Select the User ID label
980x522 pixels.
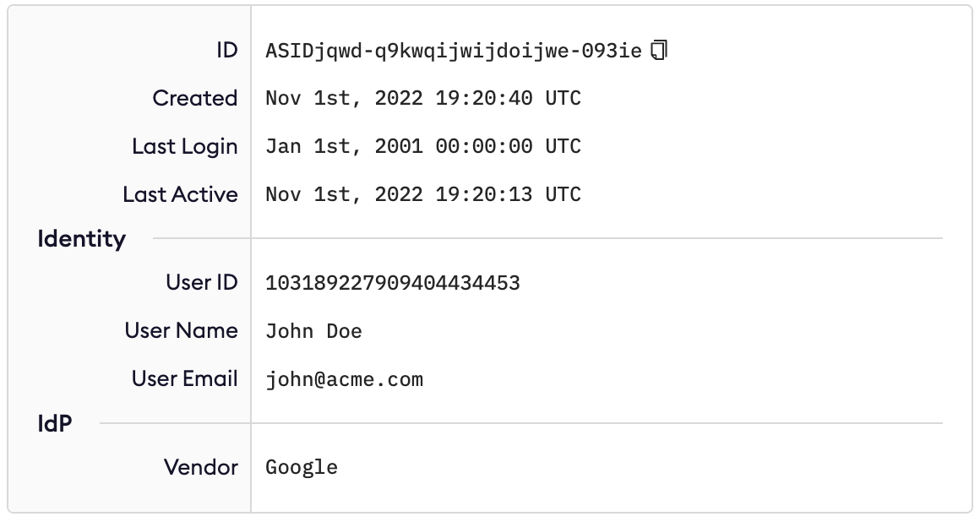click(x=202, y=282)
